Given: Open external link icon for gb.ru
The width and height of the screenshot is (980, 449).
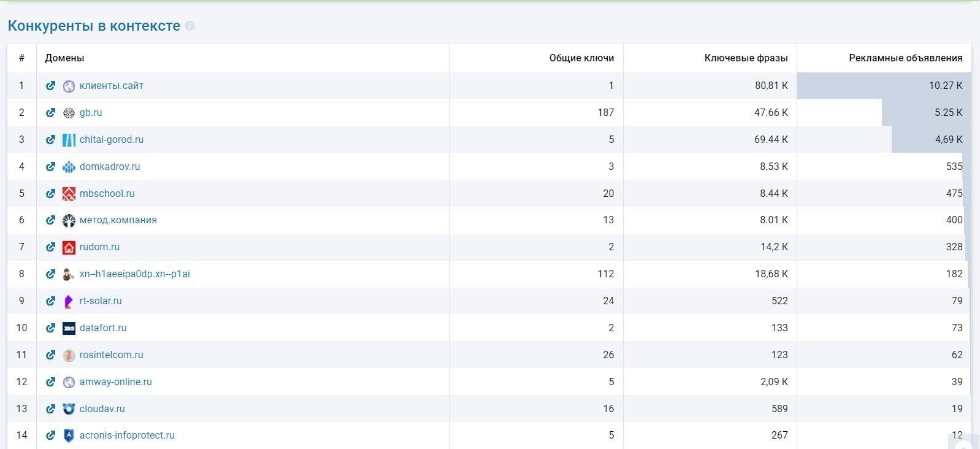Looking at the screenshot, I should pos(51,113).
